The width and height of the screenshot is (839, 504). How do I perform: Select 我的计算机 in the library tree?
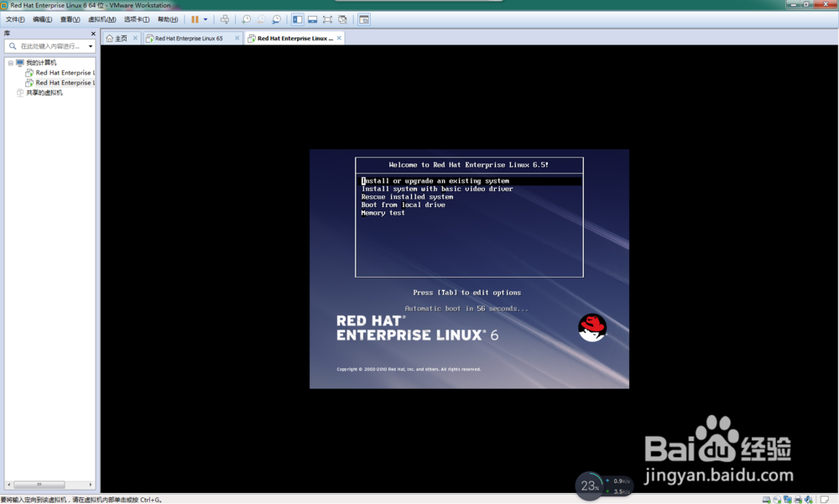[41, 63]
